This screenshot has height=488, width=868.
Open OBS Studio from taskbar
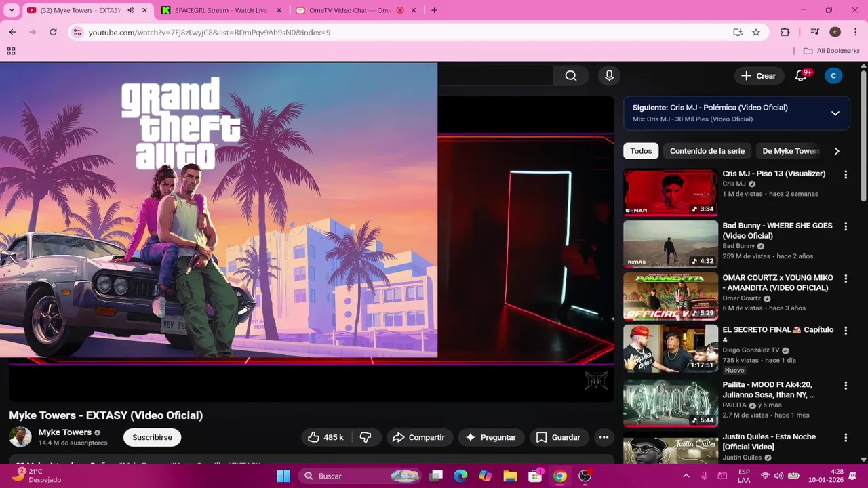[x=585, y=476]
